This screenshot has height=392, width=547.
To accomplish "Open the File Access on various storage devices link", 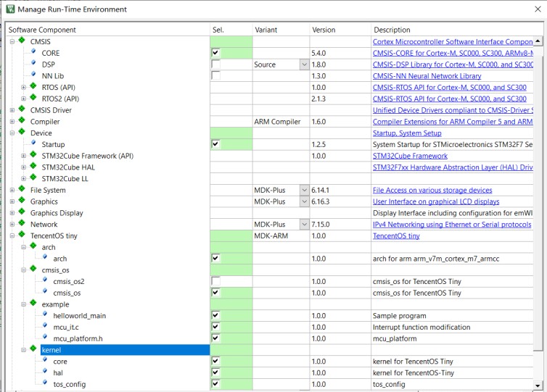I will click(x=432, y=191).
